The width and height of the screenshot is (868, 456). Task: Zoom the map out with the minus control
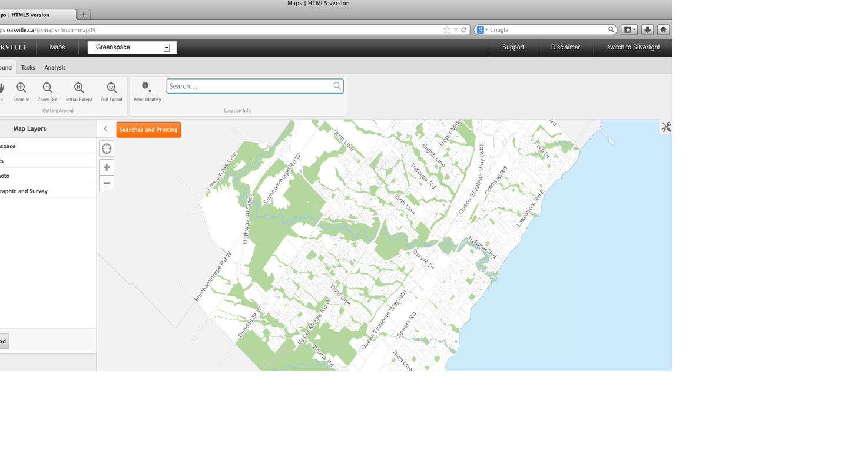pos(107,183)
